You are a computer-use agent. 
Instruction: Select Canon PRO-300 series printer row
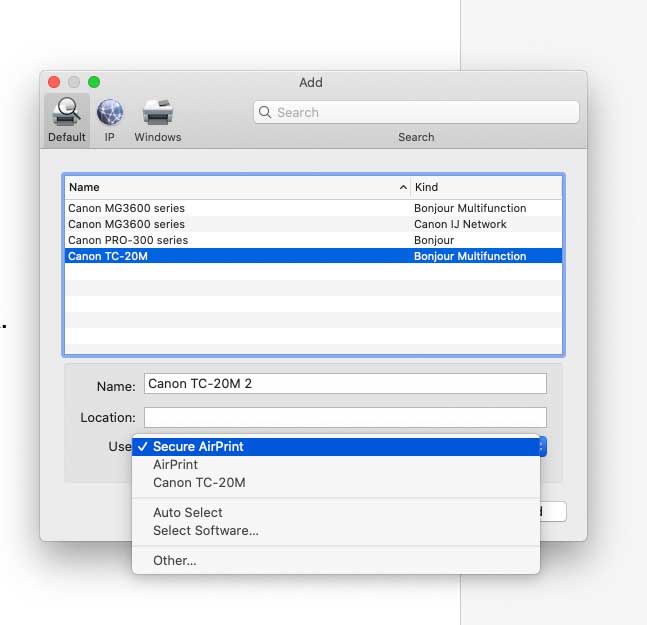click(313, 240)
